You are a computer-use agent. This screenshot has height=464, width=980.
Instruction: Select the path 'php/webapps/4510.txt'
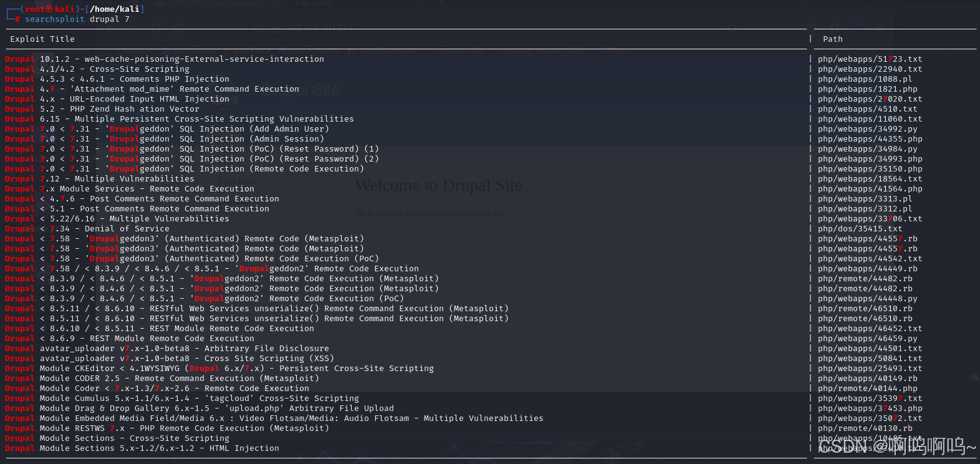(868, 109)
